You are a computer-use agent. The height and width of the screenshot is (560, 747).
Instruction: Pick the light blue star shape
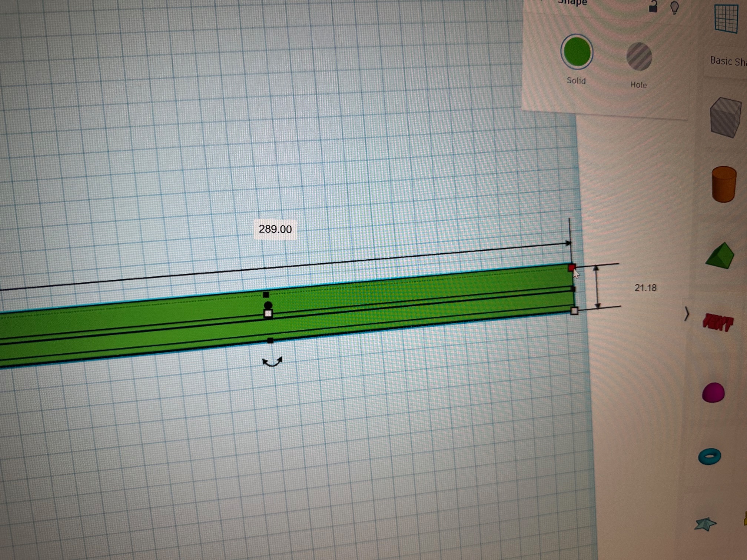point(705,524)
